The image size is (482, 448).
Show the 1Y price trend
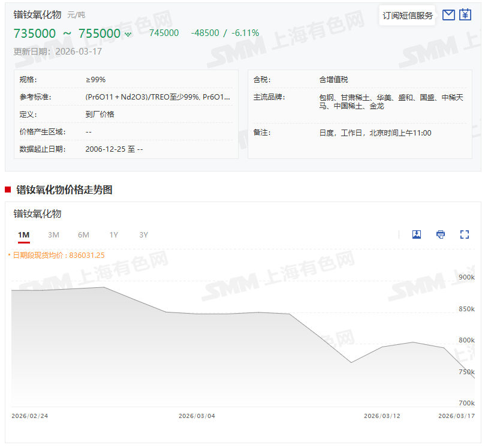click(113, 235)
